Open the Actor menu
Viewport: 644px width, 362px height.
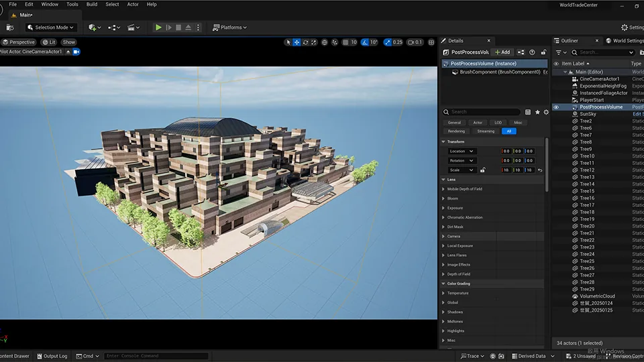click(x=133, y=5)
